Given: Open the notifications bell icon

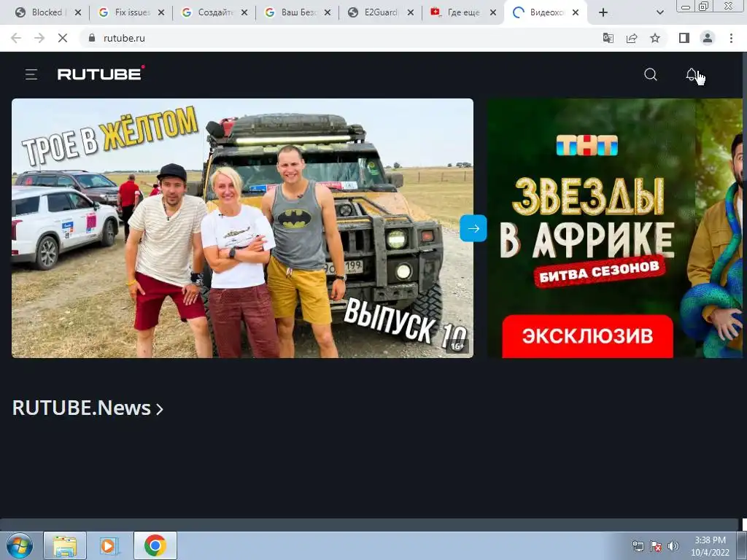Looking at the screenshot, I should point(692,74).
